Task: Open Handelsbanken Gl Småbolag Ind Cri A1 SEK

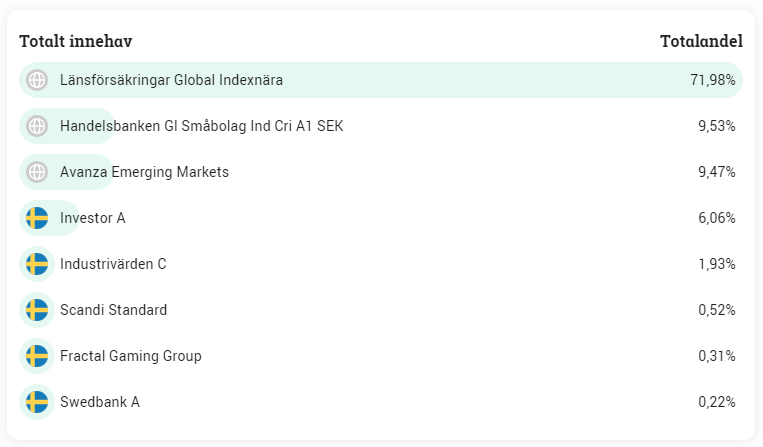Action: 201,126
